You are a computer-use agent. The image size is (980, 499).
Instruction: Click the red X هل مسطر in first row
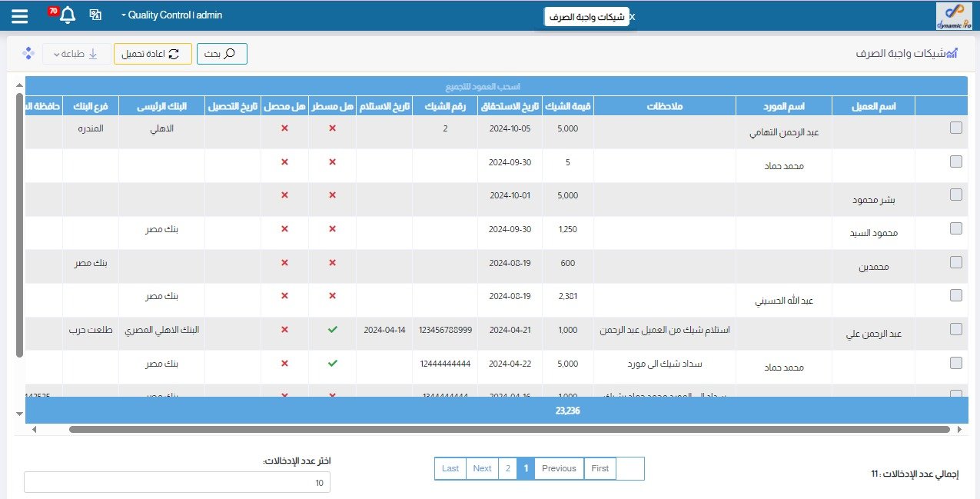332,128
